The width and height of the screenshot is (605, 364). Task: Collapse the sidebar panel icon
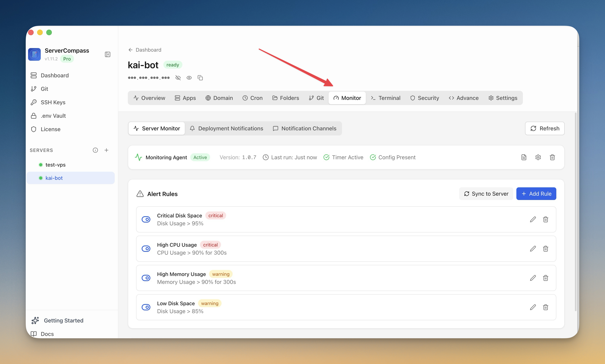pos(107,54)
